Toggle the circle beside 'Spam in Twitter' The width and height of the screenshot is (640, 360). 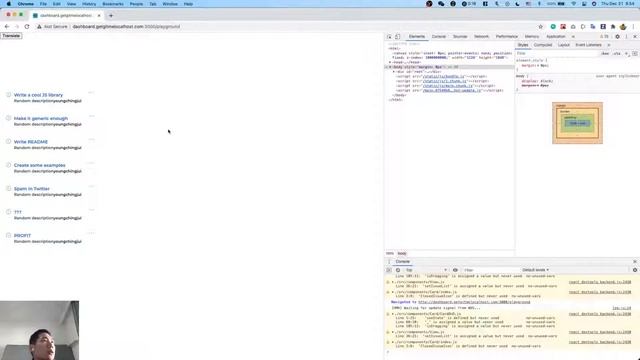(x=9, y=189)
